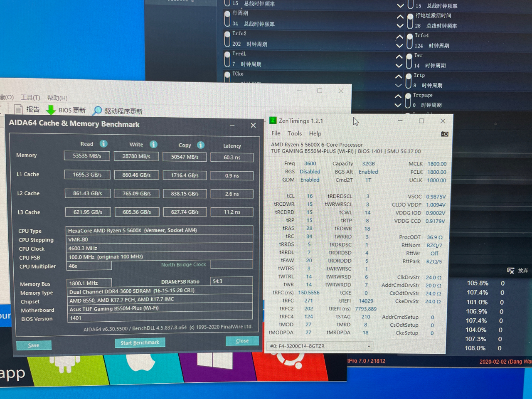Click the down chevron for Trfc2 value 202
Screen dimensions: 532x399
[399, 46]
